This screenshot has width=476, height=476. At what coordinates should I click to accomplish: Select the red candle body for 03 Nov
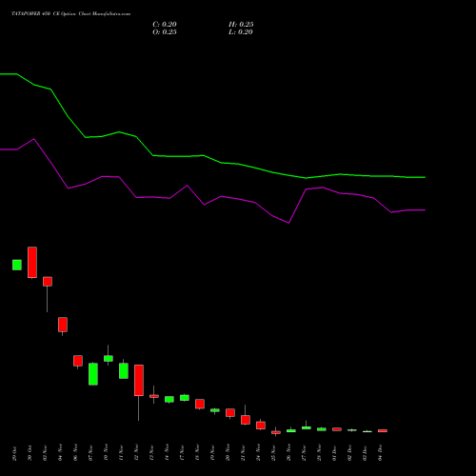coord(48,282)
